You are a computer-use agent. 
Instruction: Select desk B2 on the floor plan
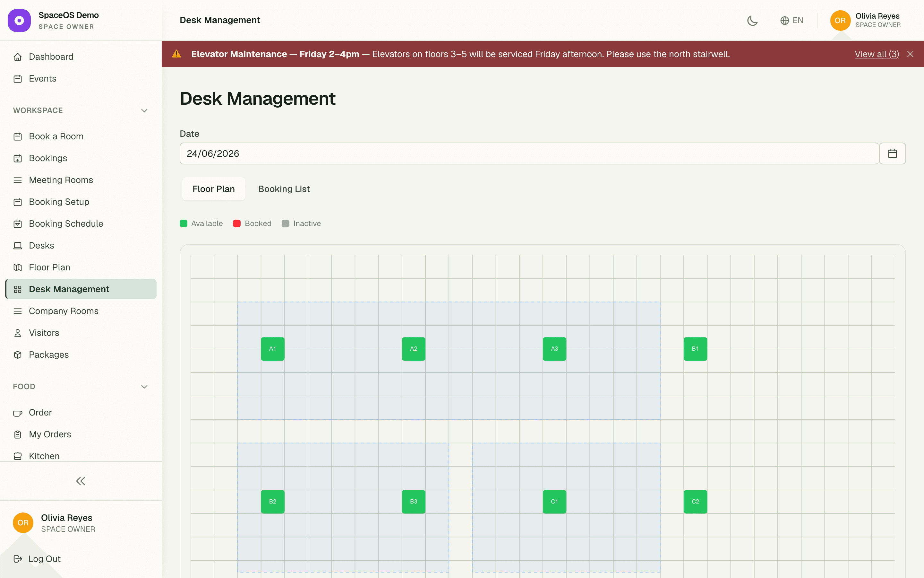click(x=273, y=502)
